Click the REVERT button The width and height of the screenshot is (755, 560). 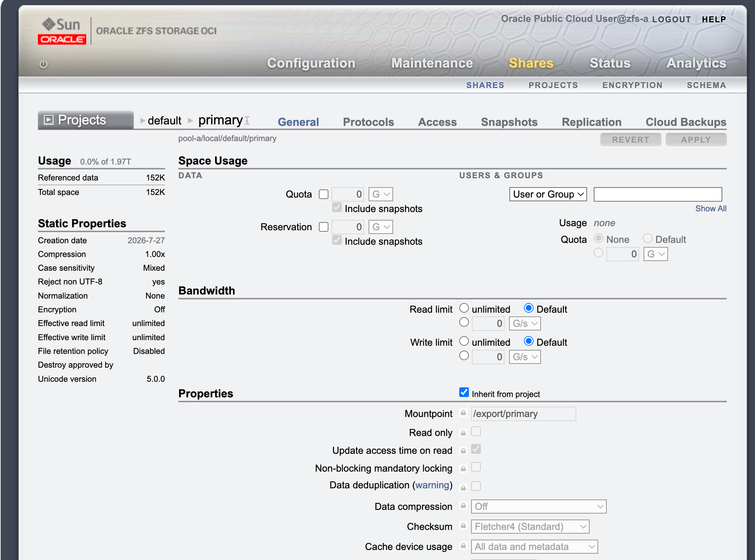tap(631, 140)
